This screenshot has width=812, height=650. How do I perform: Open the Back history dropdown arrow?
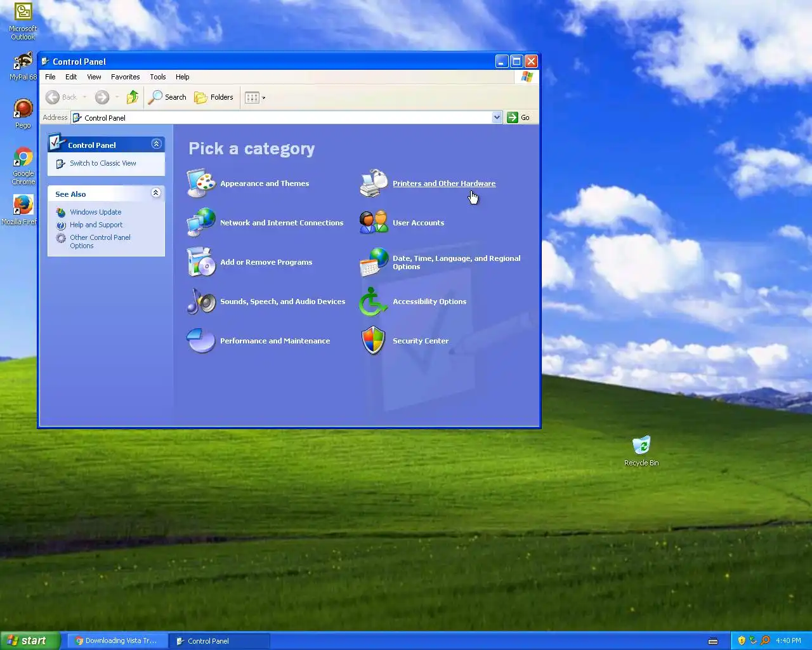pyautogui.click(x=84, y=97)
